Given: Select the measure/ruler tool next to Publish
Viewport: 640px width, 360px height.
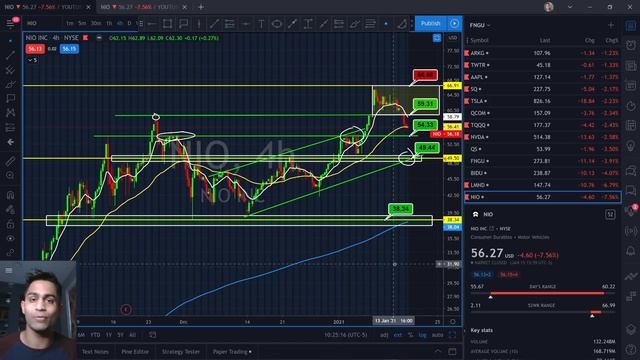Looking at the screenshot, I should (x=402, y=24).
